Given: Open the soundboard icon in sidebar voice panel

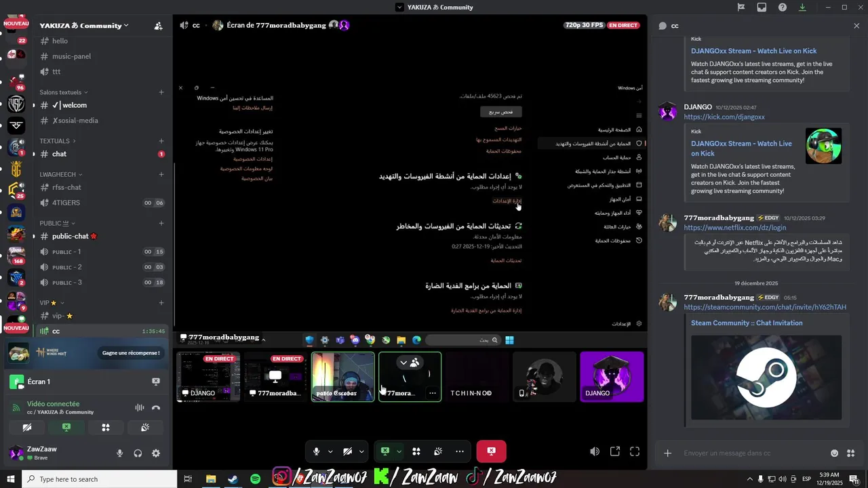Looking at the screenshot, I should (145, 428).
